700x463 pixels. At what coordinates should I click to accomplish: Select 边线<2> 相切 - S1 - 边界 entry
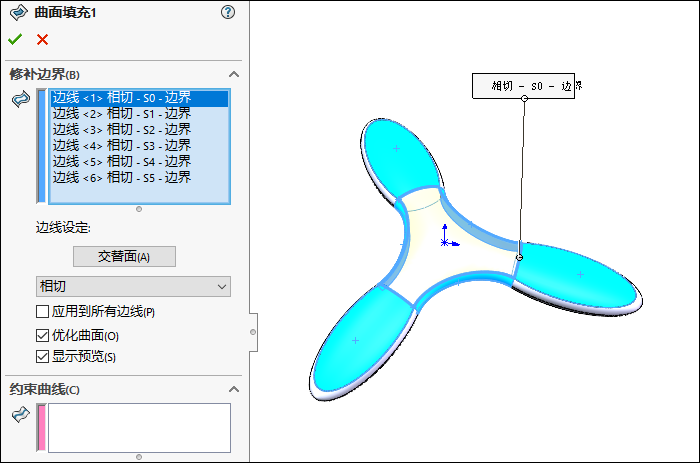139,114
